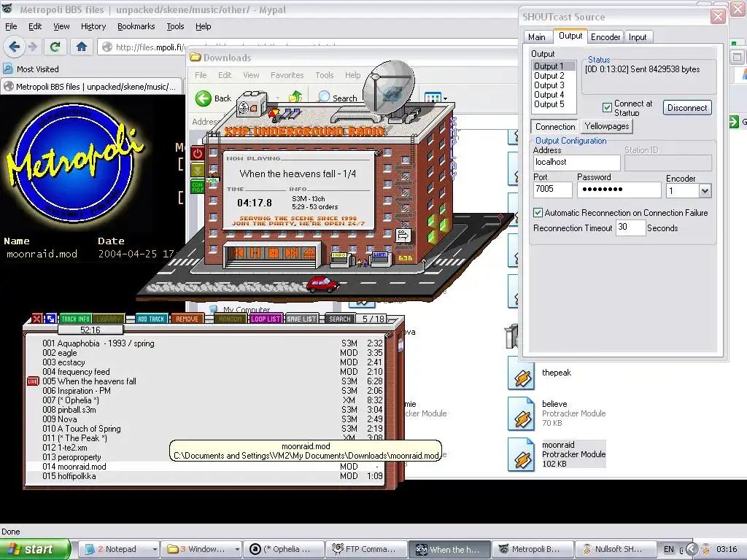
Task: Click the Disconnect button
Action: pyautogui.click(x=687, y=108)
